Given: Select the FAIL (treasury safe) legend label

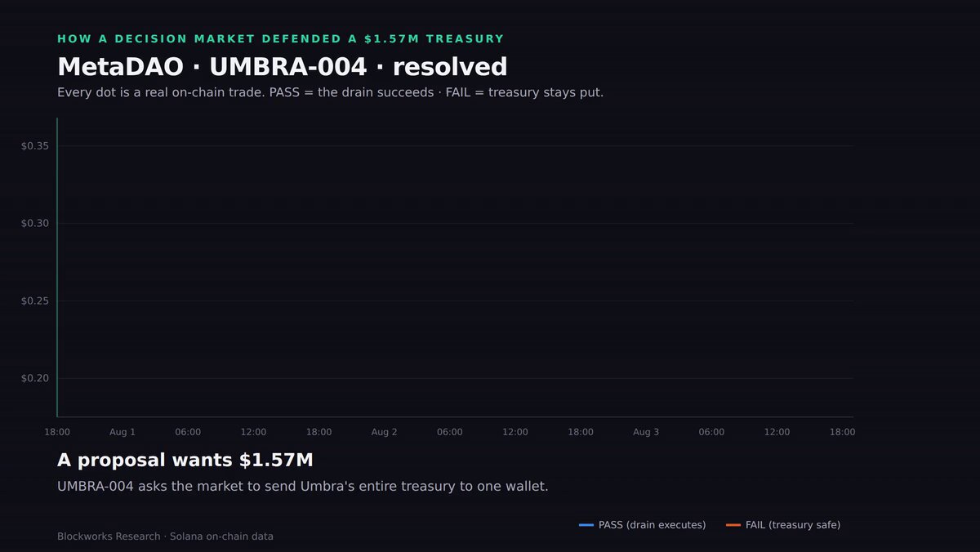Looking at the screenshot, I should pyautogui.click(x=793, y=525).
